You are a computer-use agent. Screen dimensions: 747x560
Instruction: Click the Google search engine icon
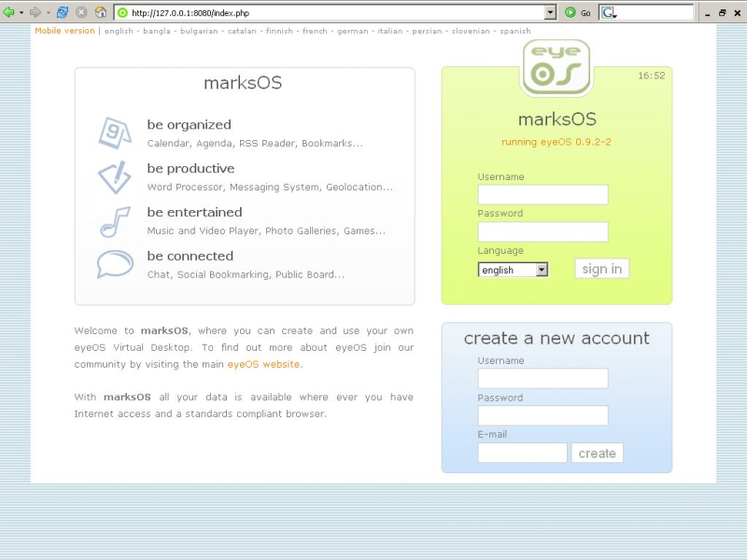coord(609,13)
